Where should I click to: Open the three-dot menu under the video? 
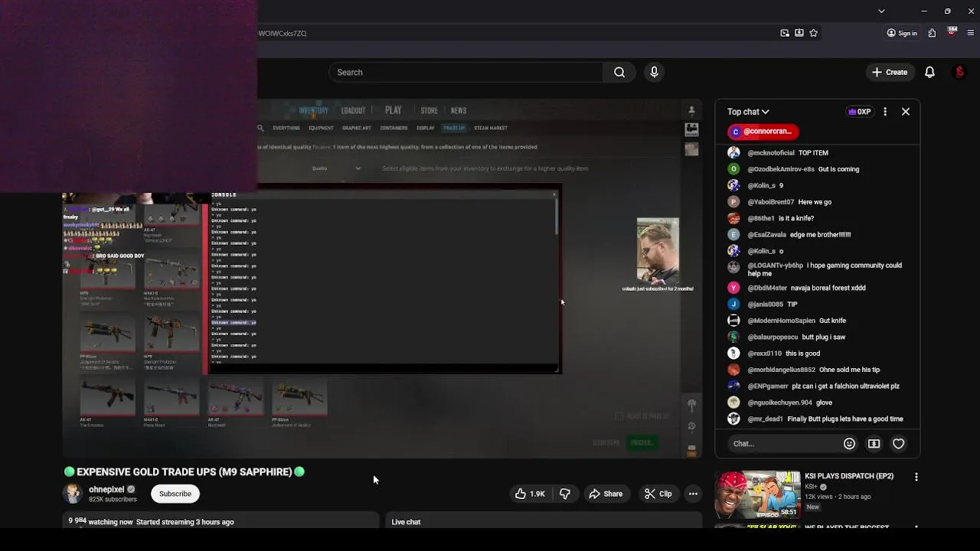(x=693, y=494)
